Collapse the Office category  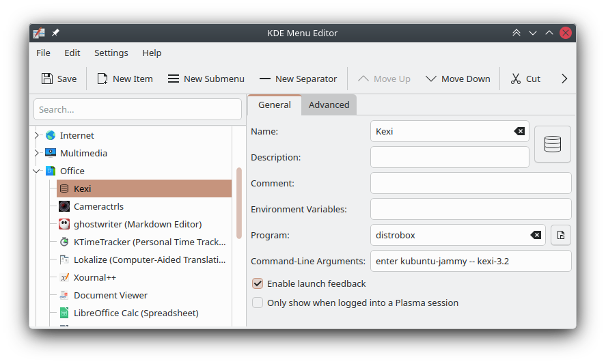pos(37,171)
